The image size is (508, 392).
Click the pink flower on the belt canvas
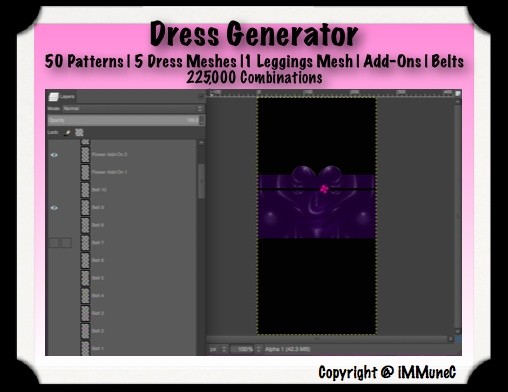point(324,189)
